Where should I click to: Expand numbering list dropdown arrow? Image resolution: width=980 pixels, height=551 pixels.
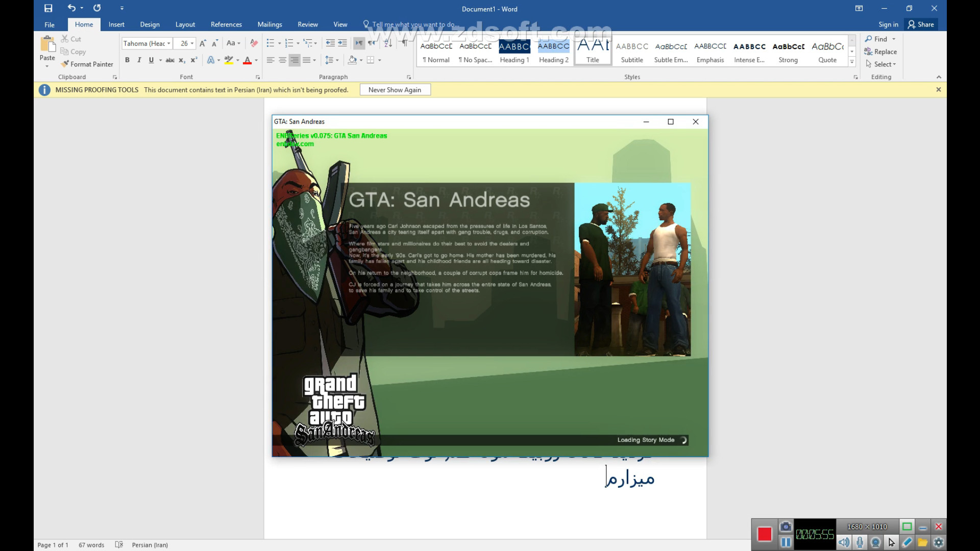[x=298, y=43]
